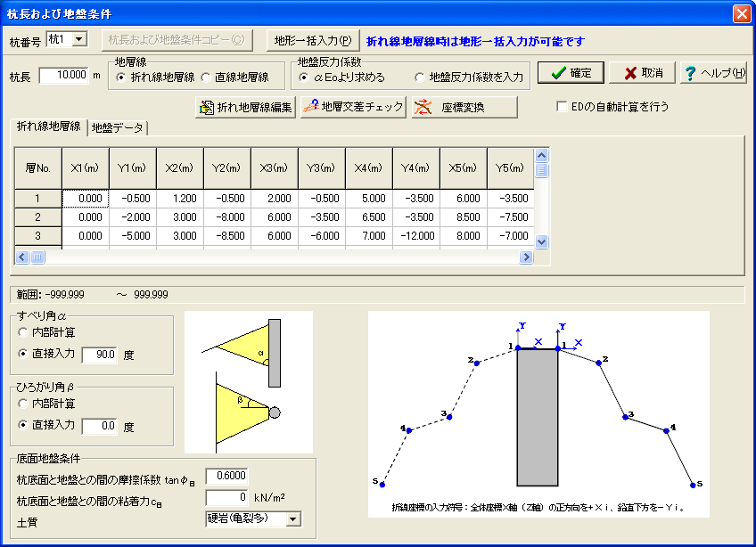Click the 折れ地層線編集 edit icon
This screenshot has height=547, width=756.
(207, 107)
